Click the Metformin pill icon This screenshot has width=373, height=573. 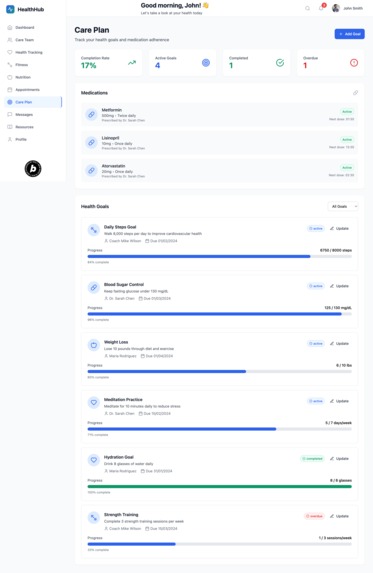pos(91,114)
